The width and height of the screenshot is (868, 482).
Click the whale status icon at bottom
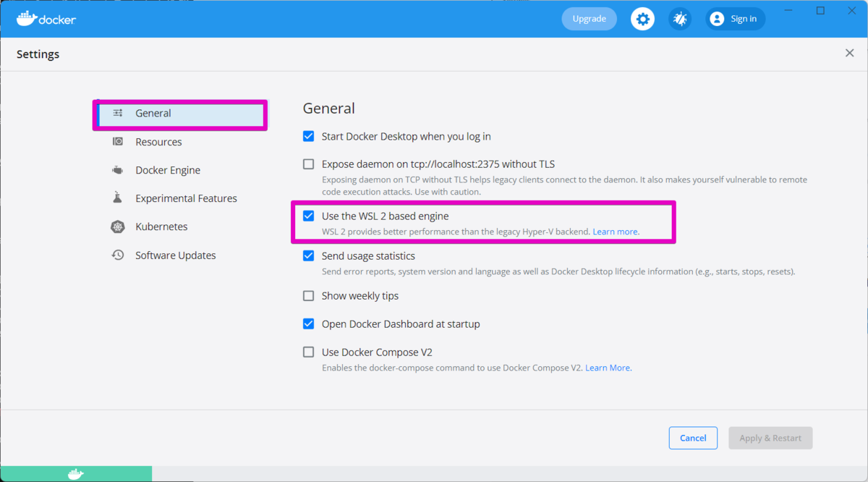click(76, 474)
